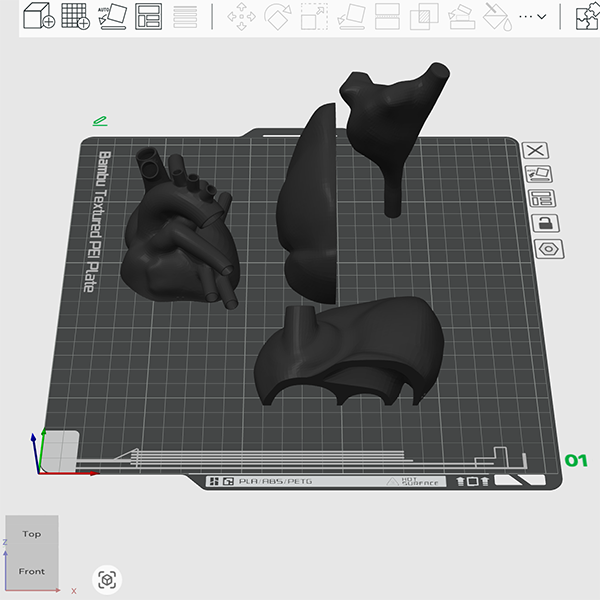This screenshot has width=600, height=600.
Task: Select the Rotate tool
Action: (x=277, y=16)
